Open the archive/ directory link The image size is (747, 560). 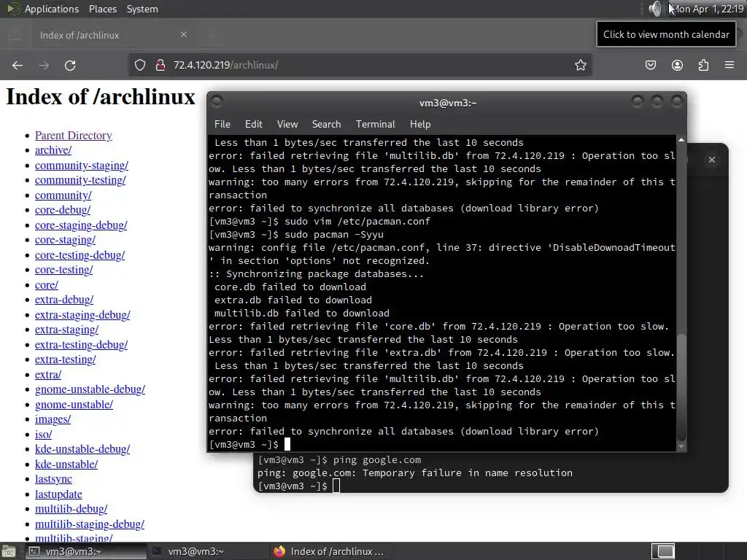(53, 150)
